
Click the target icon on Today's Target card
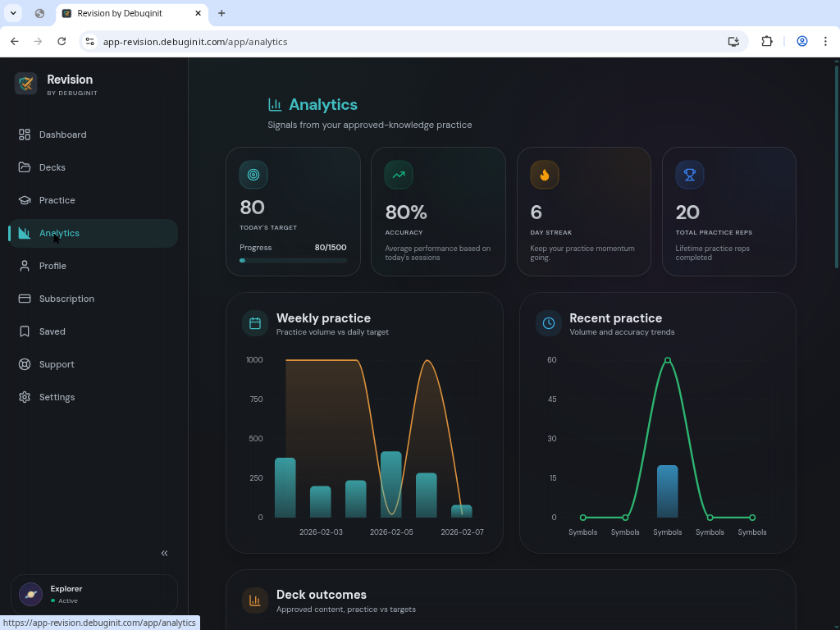[253, 175]
